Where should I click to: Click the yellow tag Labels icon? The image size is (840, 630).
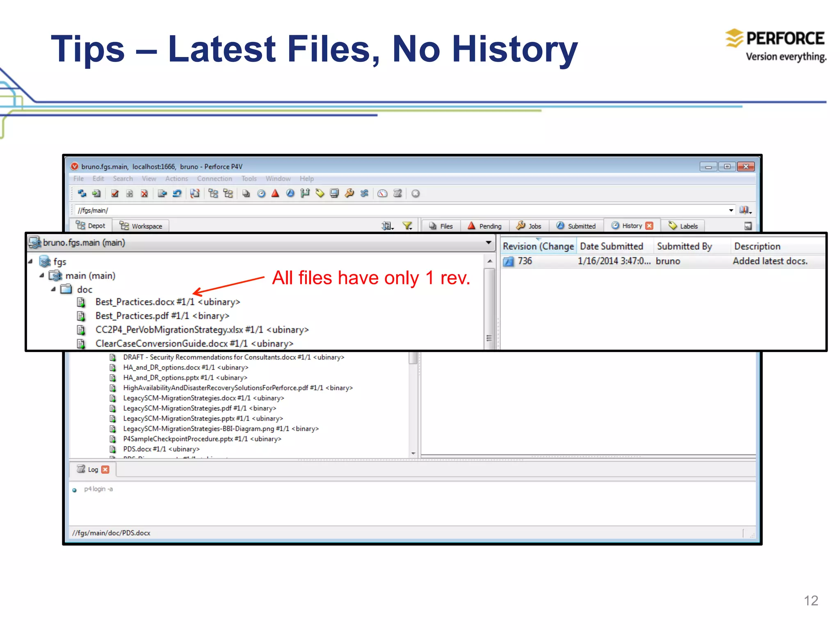[320, 193]
